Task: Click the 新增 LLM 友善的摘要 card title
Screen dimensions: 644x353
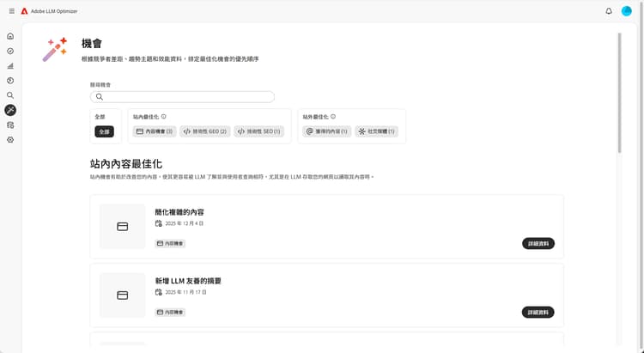Action: pyautogui.click(x=188, y=281)
